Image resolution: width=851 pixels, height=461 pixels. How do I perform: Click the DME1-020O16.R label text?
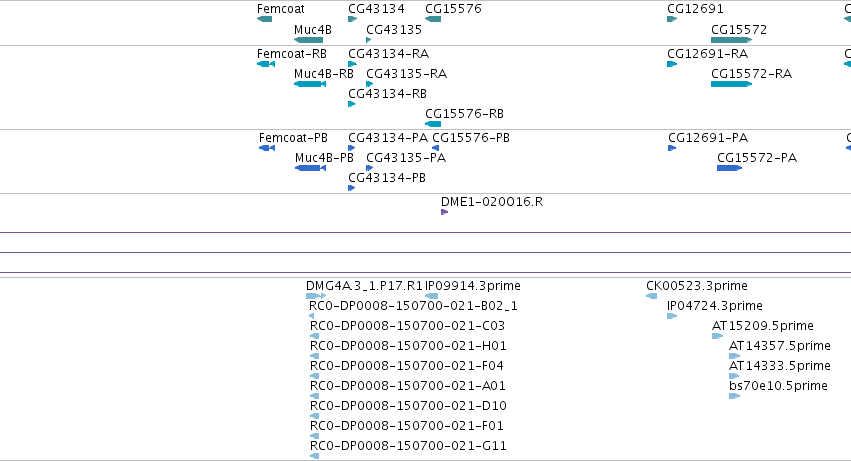[x=492, y=202]
